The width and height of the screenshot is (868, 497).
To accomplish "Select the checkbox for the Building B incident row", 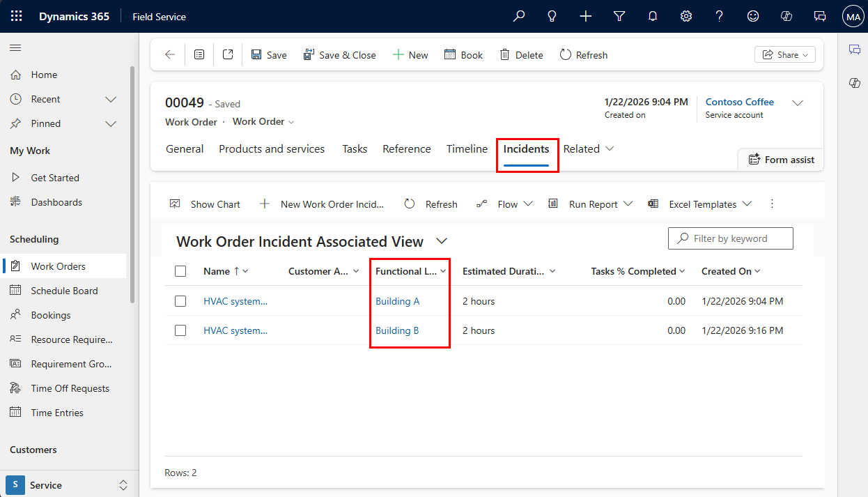I will point(180,330).
